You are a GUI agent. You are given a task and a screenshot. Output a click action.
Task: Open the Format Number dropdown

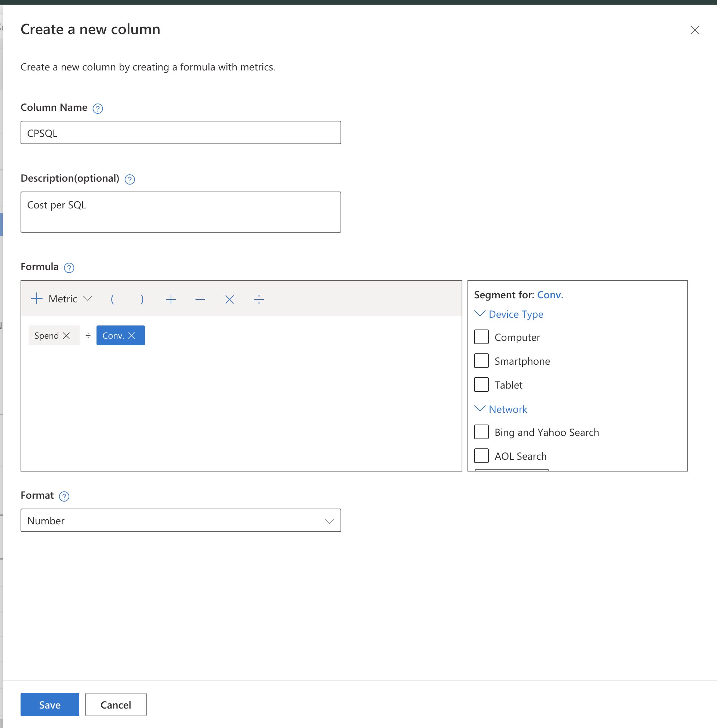(x=181, y=520)
